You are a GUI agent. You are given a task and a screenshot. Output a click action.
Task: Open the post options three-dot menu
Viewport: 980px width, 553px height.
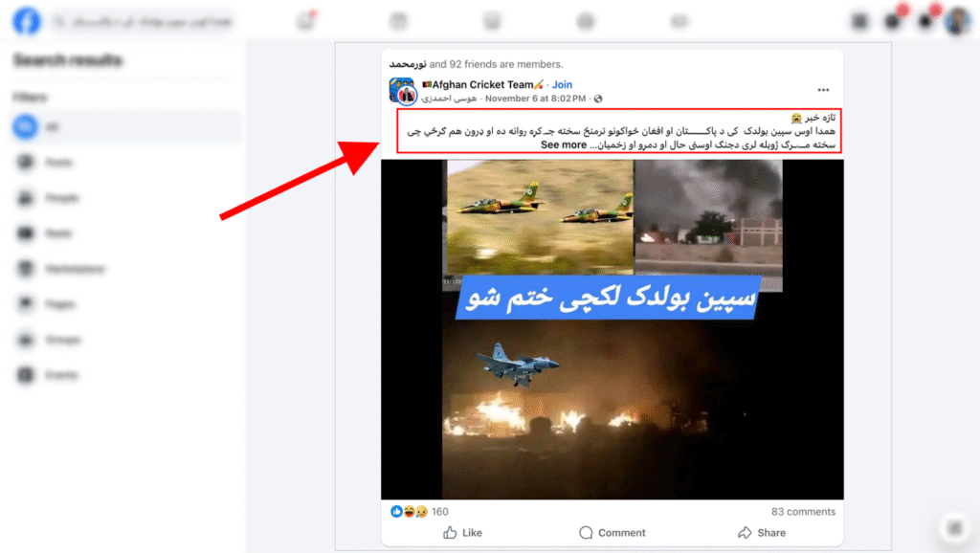click(823, 90)
